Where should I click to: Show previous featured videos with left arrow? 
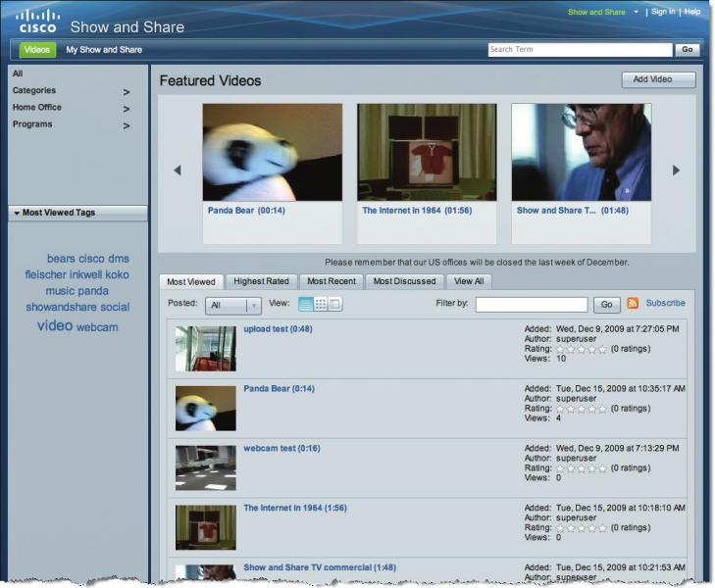coord(178,171)
